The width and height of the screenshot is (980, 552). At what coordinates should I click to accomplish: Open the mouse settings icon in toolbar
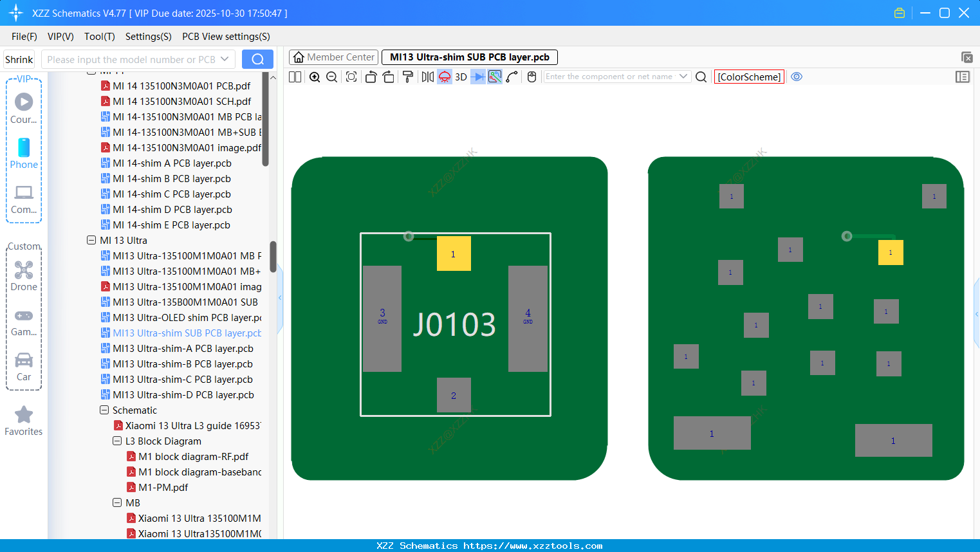532,77
